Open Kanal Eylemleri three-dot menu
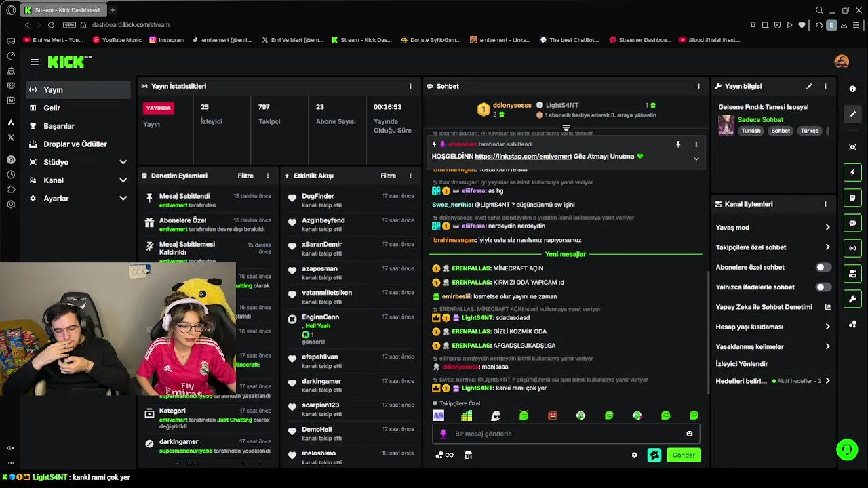The width and height of the screenshot is (868, 488). (x=825, y=204)
